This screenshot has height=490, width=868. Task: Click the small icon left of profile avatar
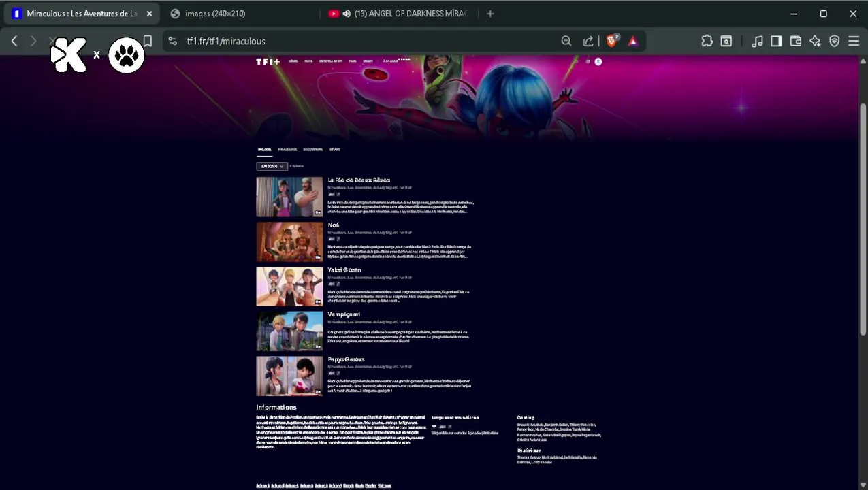588,61
